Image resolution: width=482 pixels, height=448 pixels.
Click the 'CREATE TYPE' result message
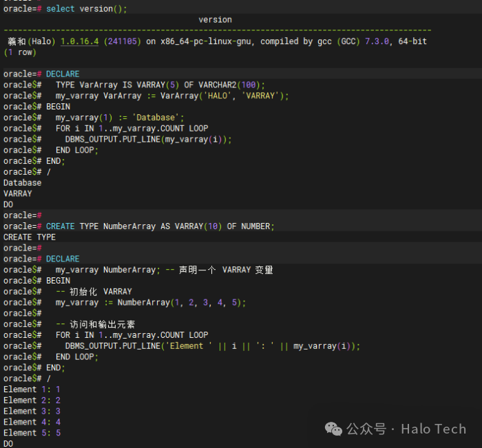[30, 237]
